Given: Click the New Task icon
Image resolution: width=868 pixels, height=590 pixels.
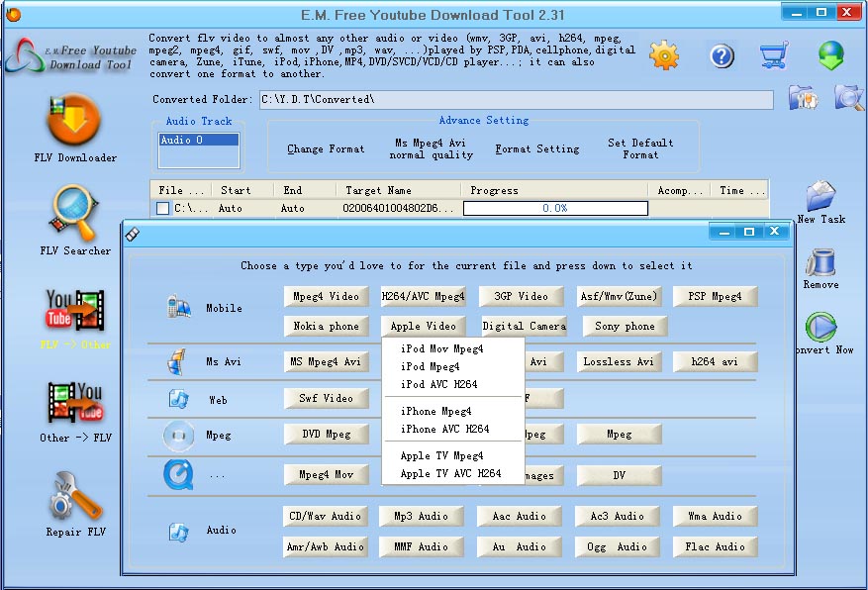Looking at the screenshot, I should coord(820,196).
